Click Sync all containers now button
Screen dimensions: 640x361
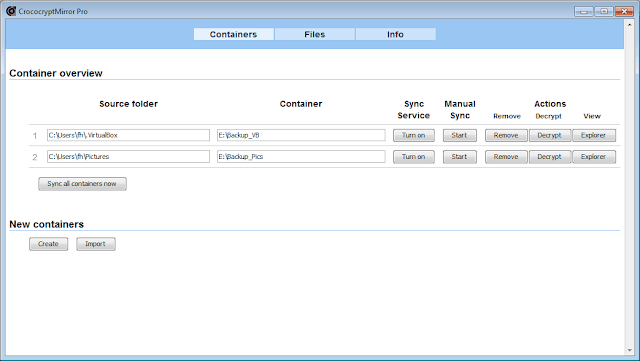click(82, 184)
